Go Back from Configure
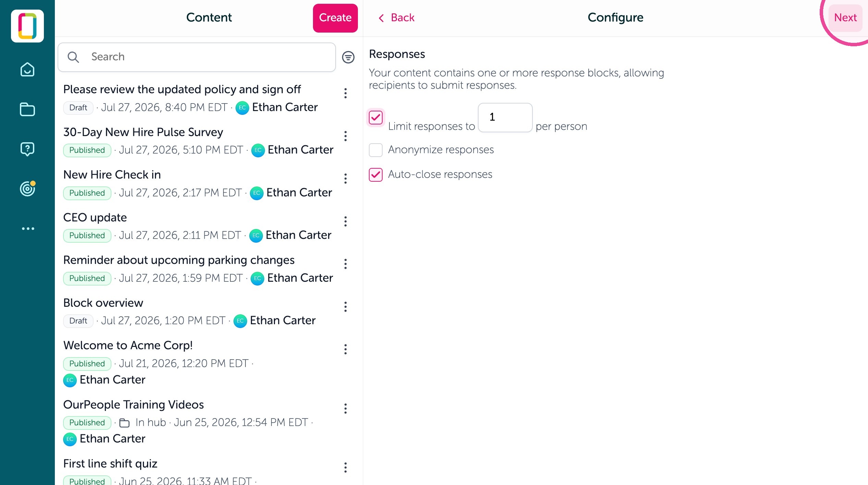The height and width of the screenshot is (485, 868). (396, 17)
